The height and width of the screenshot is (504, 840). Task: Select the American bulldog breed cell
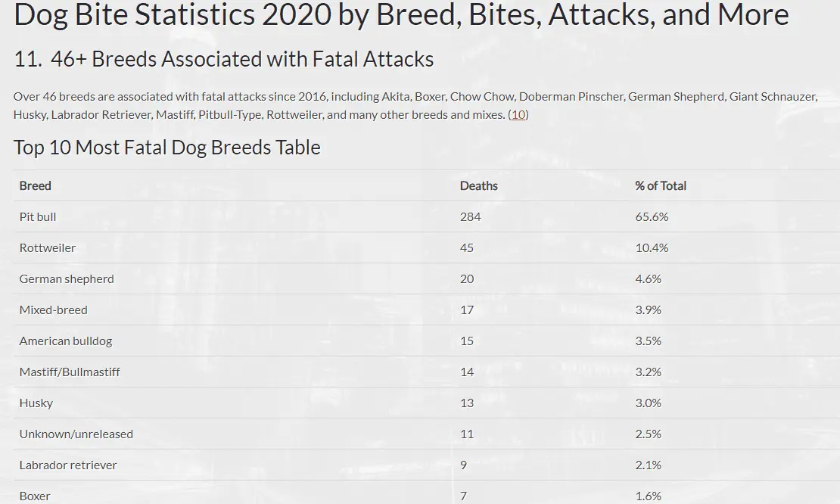(x=66, y=341)
